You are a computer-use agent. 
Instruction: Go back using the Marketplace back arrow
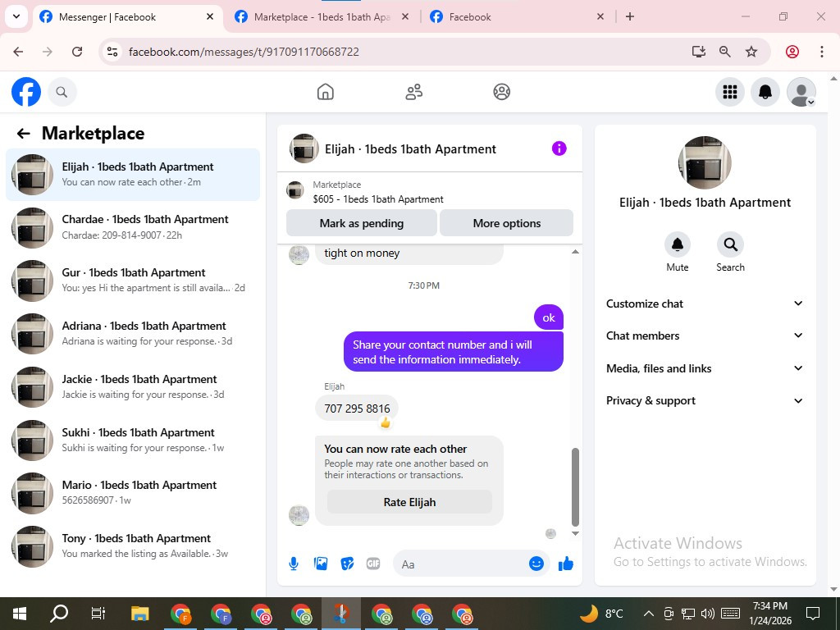coord(23,134)
